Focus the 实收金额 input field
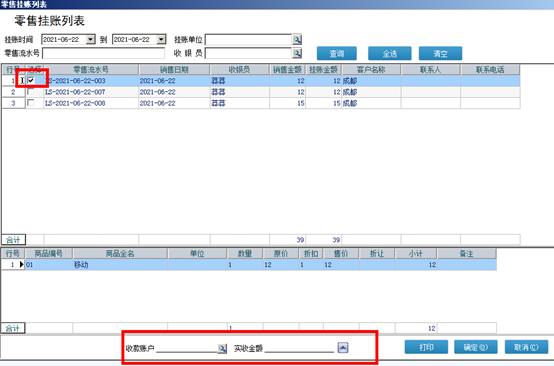Screen dimensions: 554x366 coord(300,349)
